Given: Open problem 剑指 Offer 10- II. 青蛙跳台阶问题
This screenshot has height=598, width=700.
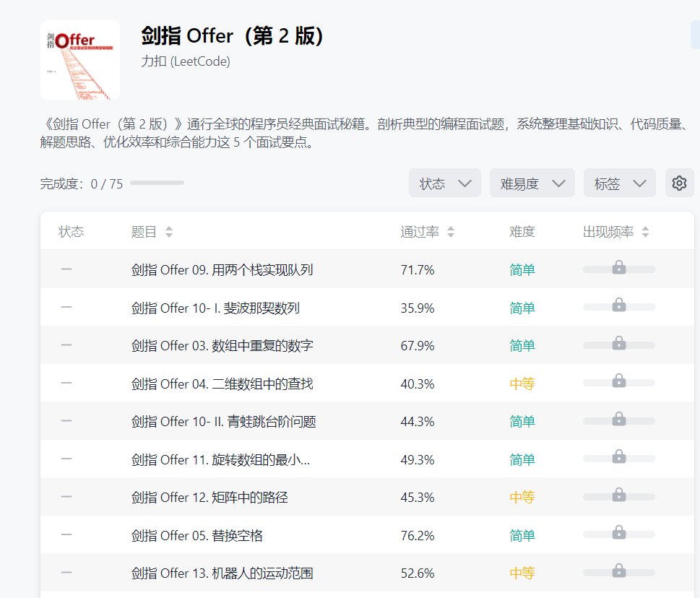Looking at the screenshot, I should click(224, 422).
